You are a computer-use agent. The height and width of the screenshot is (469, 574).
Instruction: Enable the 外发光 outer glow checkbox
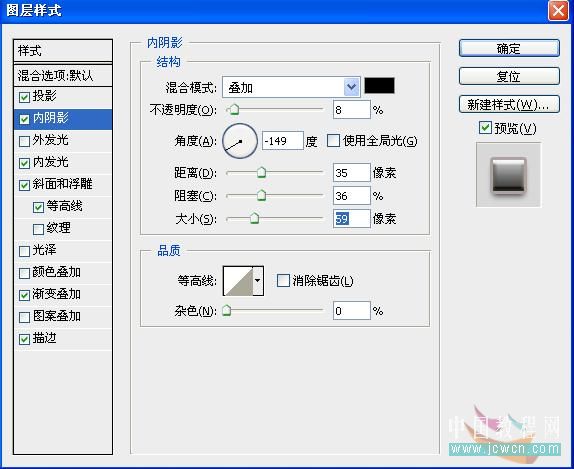pos(24,141)
